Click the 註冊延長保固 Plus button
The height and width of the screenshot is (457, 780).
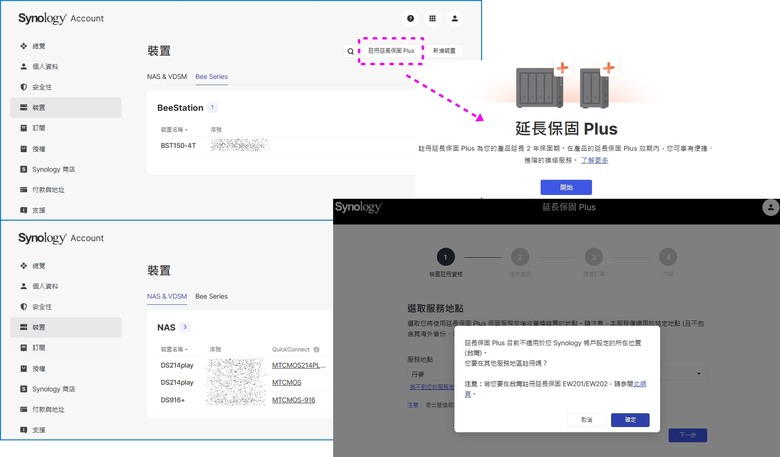point(391,51)
